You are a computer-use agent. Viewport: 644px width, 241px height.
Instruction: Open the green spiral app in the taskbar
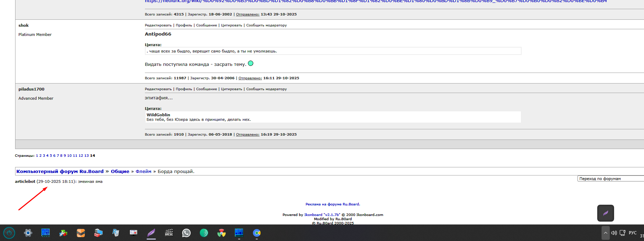[204, 233]
